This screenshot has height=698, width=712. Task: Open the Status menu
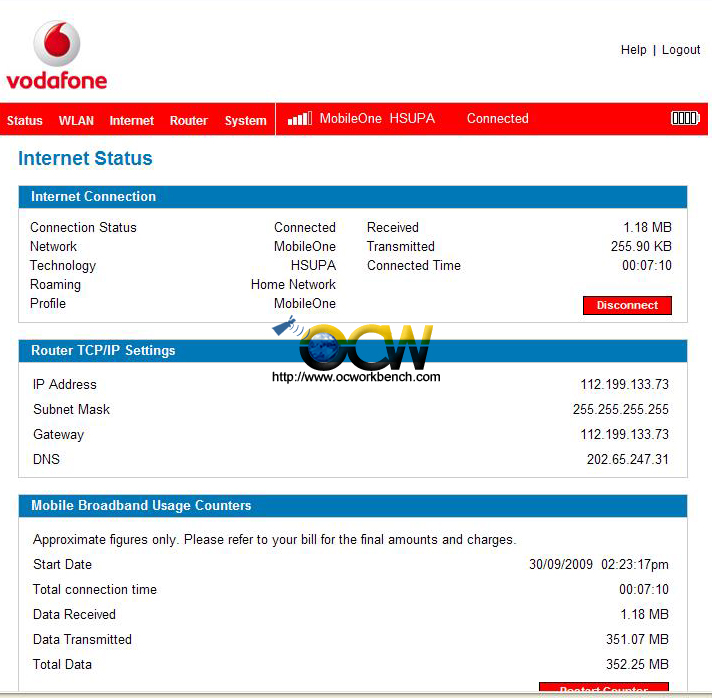[x=25, y=120]
